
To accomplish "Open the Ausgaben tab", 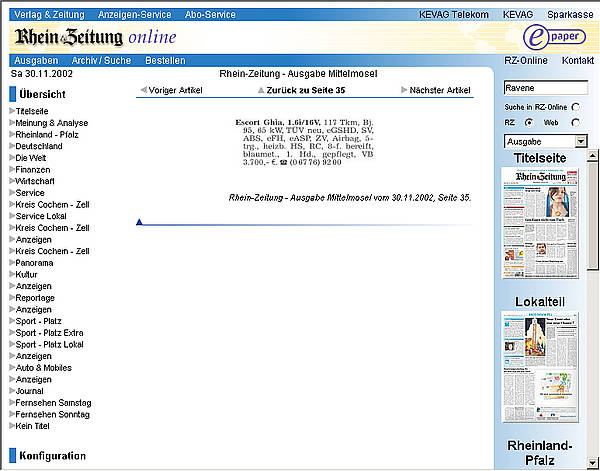I will pos(36,60).
